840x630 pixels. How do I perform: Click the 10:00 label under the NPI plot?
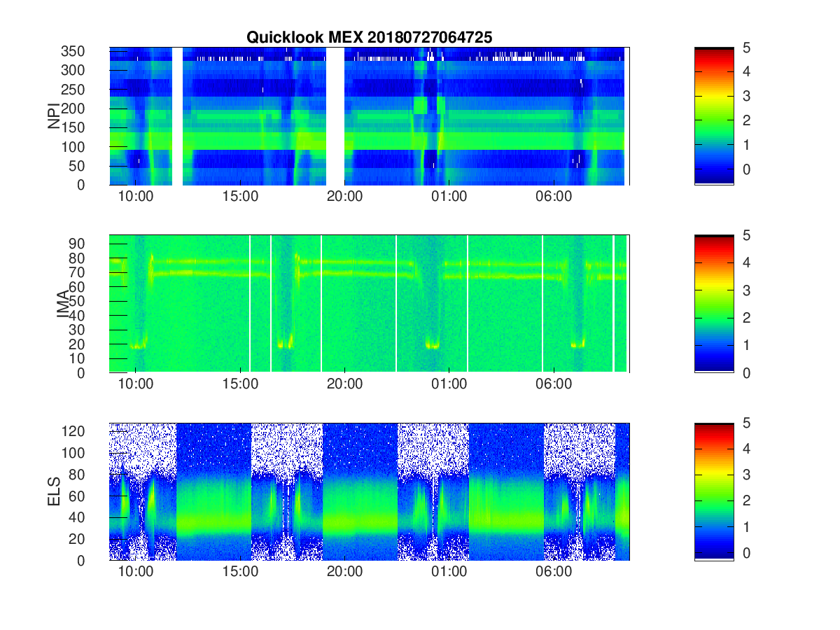coord(136,196)
